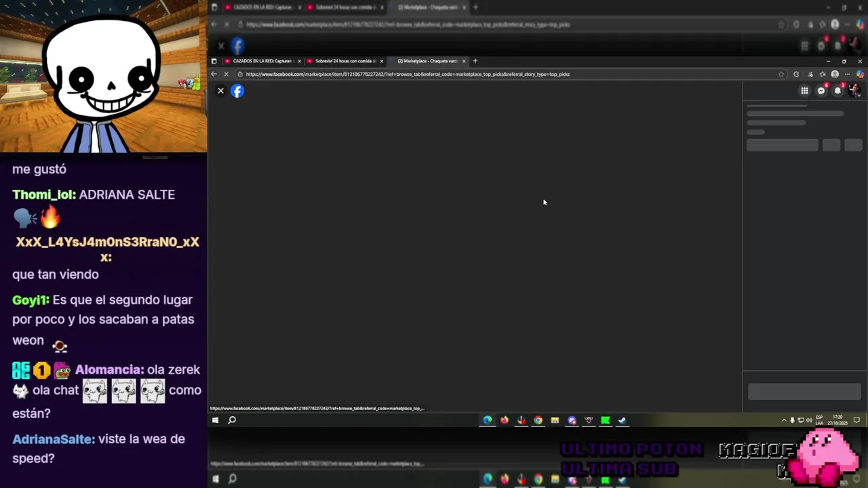Show hidden system tray icons
Image resolution: width=868 pixels, height=488 pixels.
tap(784, 420)
